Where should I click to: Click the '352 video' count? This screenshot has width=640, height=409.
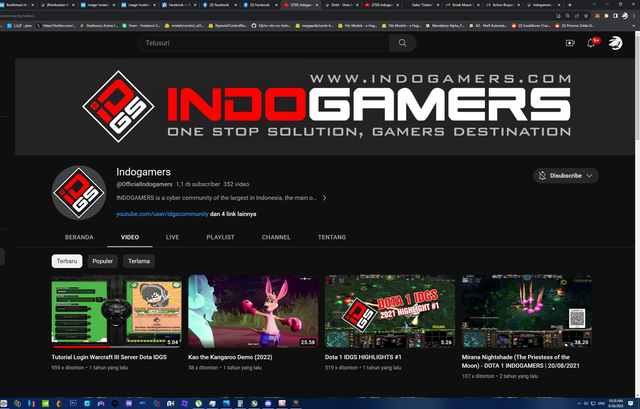click(x=236, y=184)
